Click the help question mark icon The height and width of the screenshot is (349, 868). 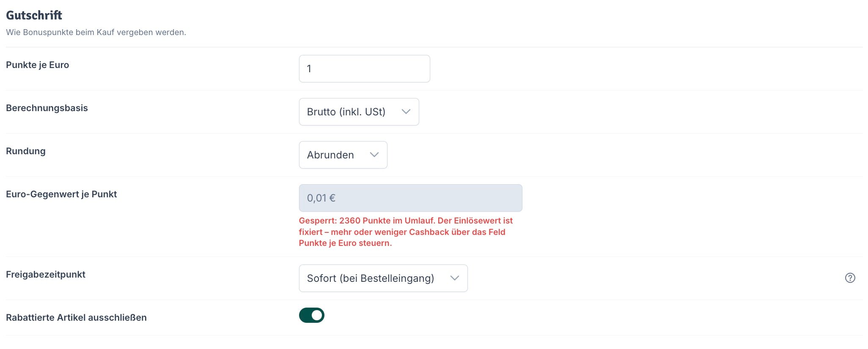pyautogui.click(x=850, y=278)
